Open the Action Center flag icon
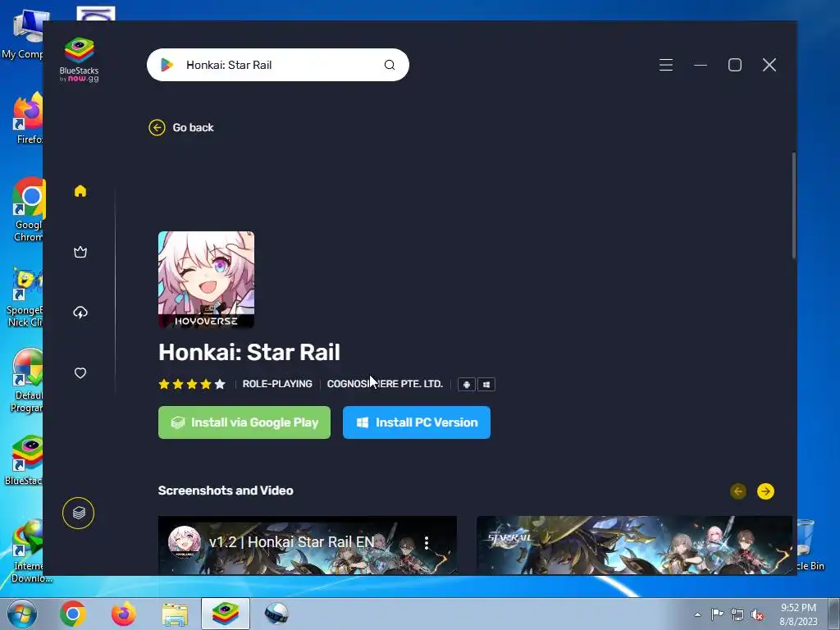This screenshot has height=630, width=840. click(717, 614)
